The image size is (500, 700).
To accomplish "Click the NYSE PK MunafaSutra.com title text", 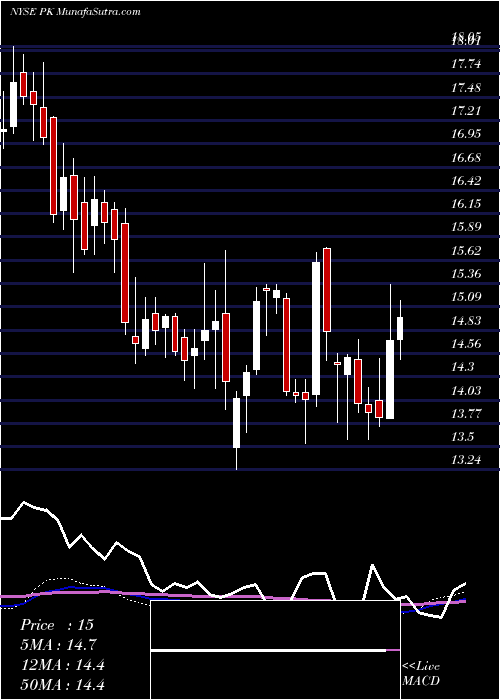I will pos(75,11).
